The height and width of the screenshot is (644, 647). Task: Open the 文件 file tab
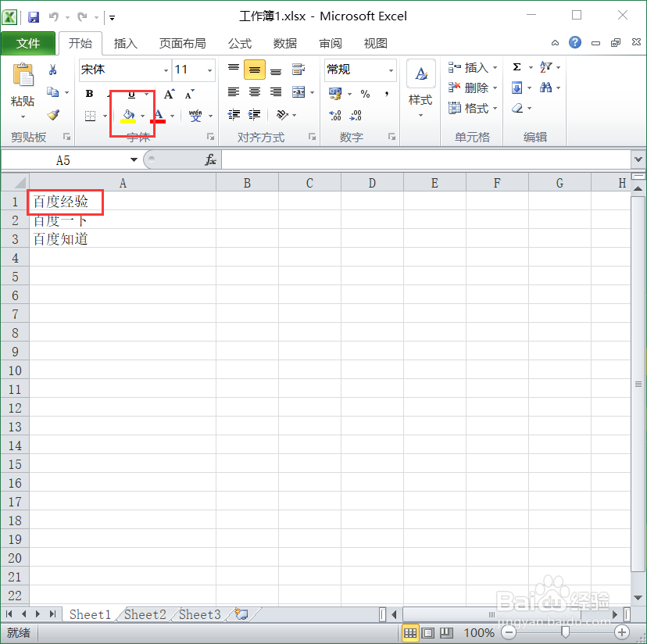point(28,43)
